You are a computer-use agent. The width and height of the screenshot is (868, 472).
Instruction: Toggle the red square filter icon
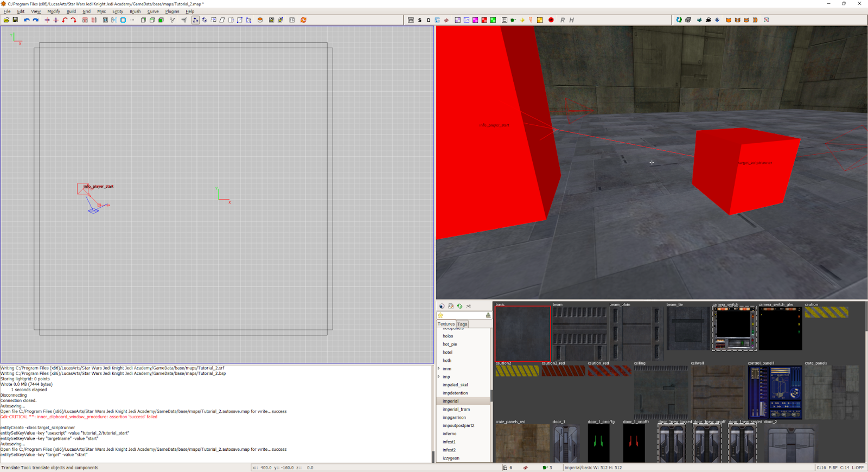pos(484,20)
